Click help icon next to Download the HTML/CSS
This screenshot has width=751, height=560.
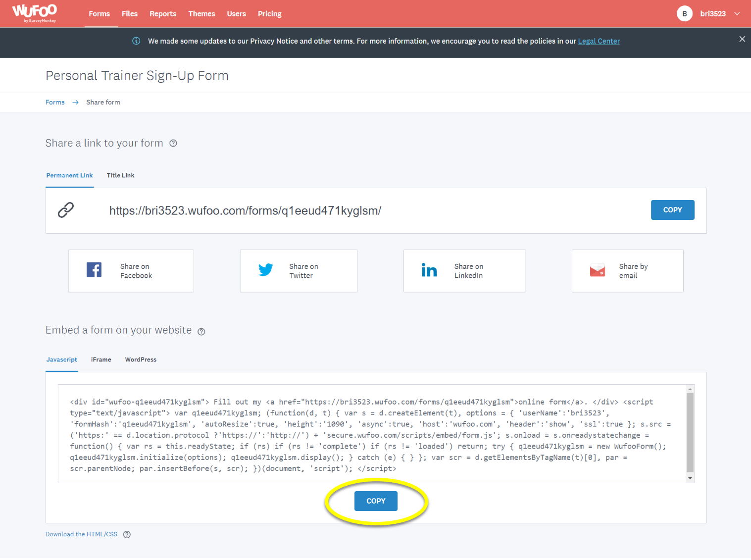[127, 534]
